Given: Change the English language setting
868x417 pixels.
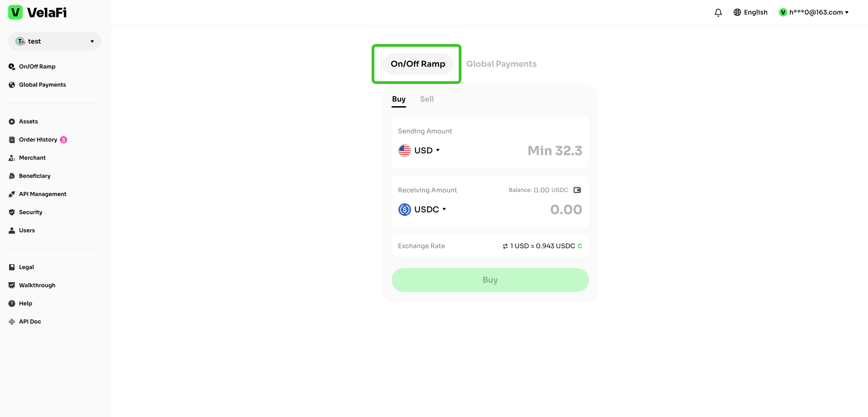Looking at the screenshot, I should 750,12.
